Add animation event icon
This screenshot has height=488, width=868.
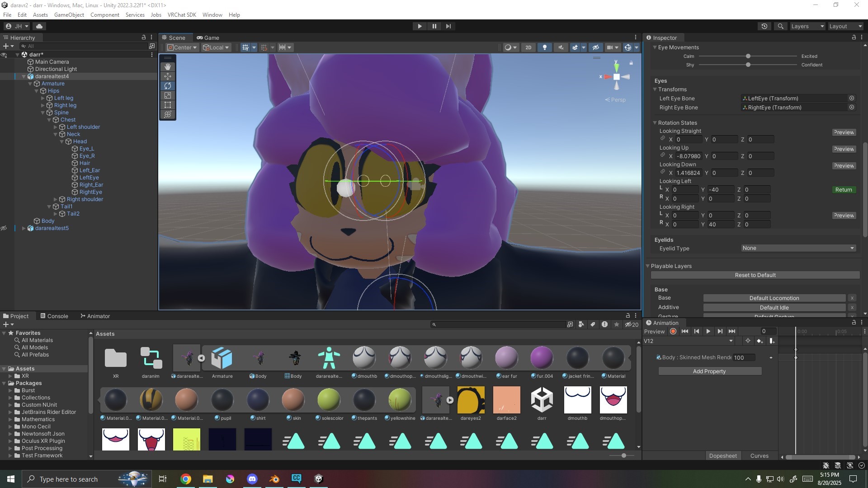tap(772, 341)
